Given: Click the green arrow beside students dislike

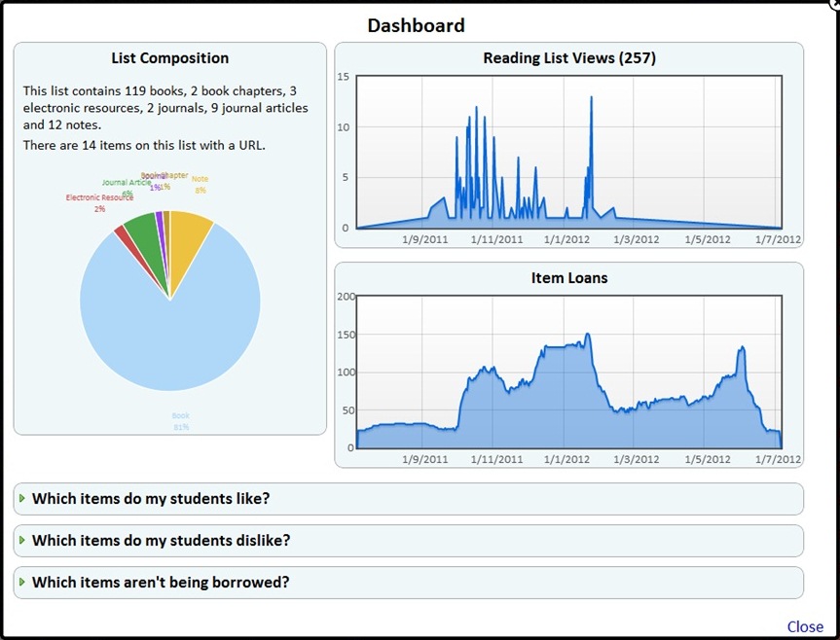Looking at the screenshot, I should 22,540.
